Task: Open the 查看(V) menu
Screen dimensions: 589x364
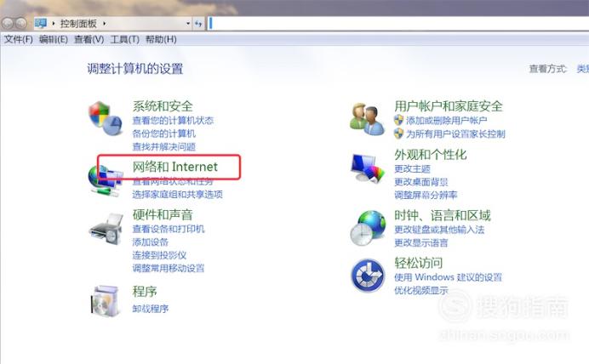Action: coord(89,39)
